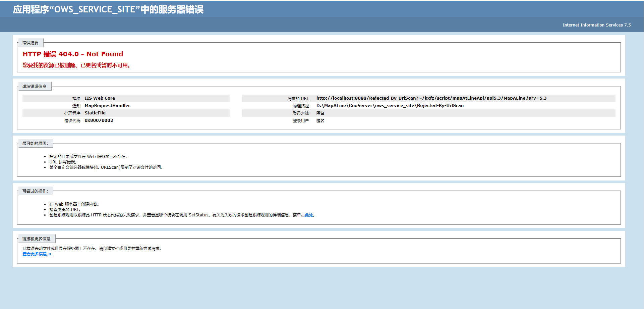Click the '详细错误信息' section label
This screenshot has height=309, width=644.
point(34,87)
